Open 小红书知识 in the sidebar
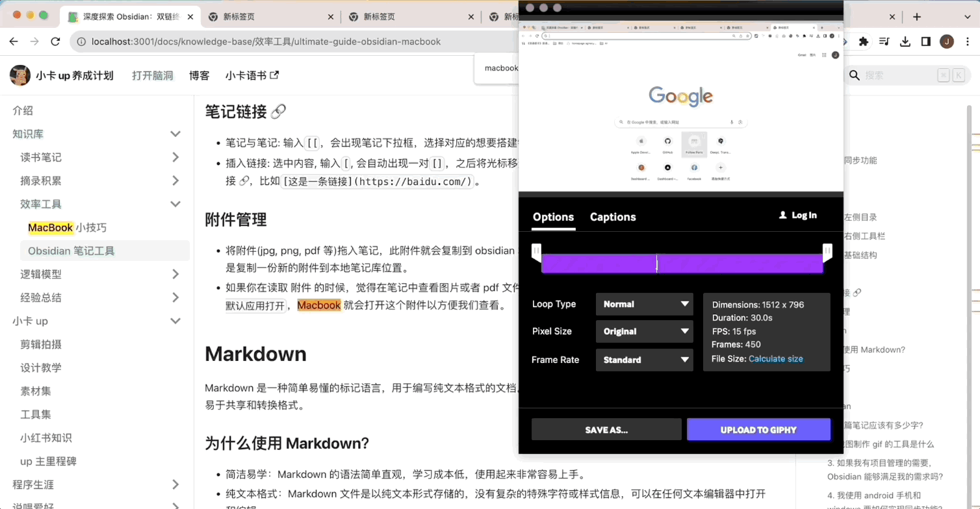Screen dimensions: 980x509 coord(46,438)
